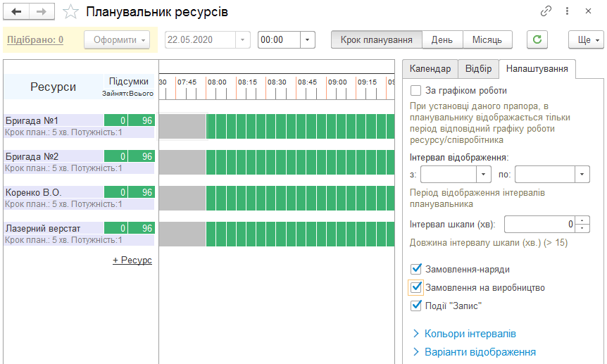Click Бригада №2 first green slot at 08:00
Viewport: 607px width, 364px height.
pyautogui.click(x=211, y=162)
